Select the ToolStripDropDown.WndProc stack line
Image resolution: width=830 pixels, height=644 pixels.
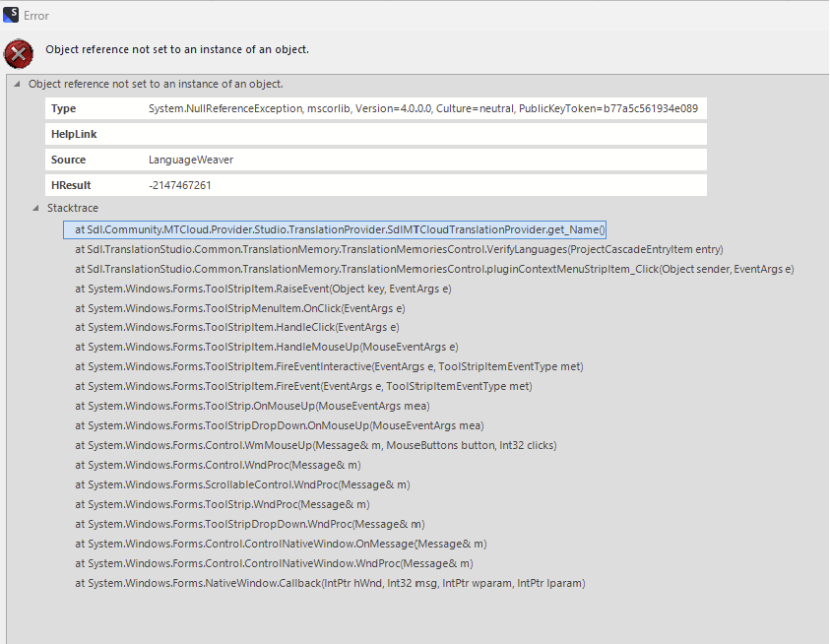(x=250, y=524)
